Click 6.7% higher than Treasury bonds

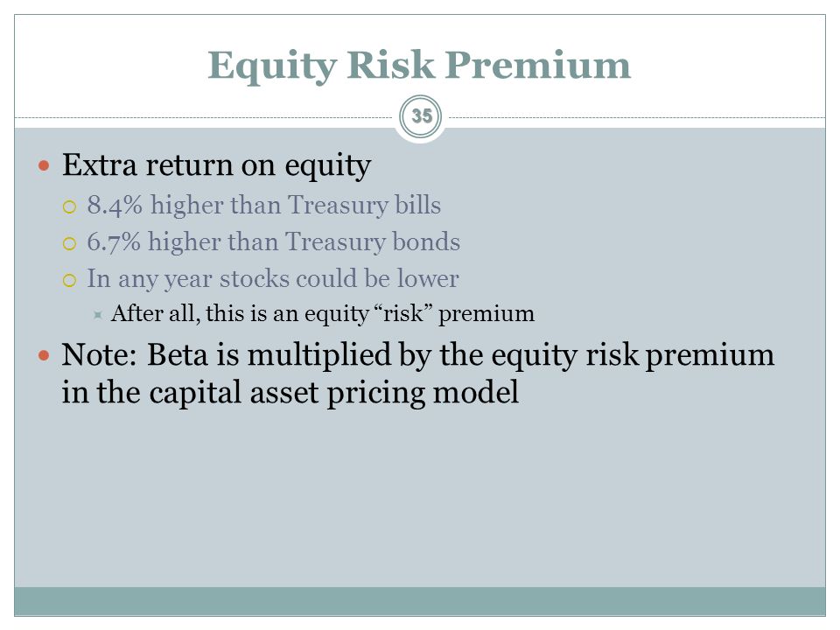[274, 242]
